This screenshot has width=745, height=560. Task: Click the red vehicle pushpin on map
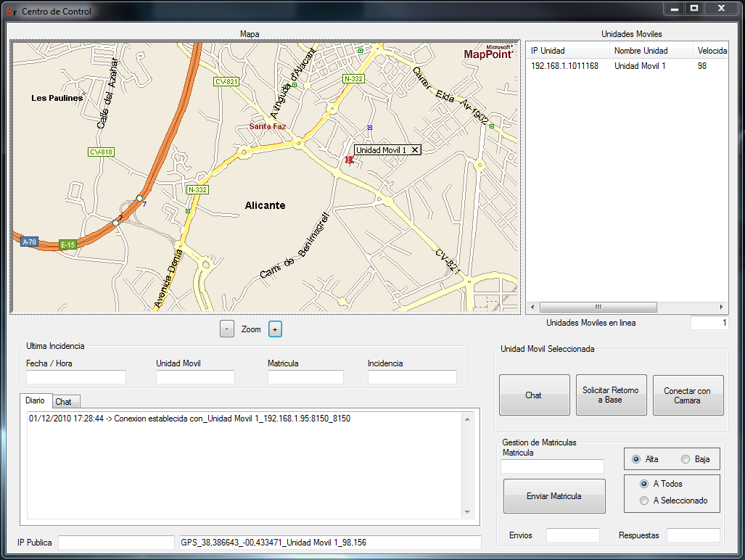pyautogui.click(x=350, y=160)
